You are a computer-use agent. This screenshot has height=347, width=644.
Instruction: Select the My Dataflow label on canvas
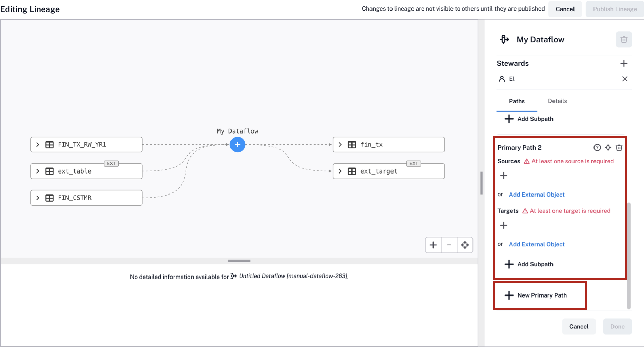coord(237,131)
